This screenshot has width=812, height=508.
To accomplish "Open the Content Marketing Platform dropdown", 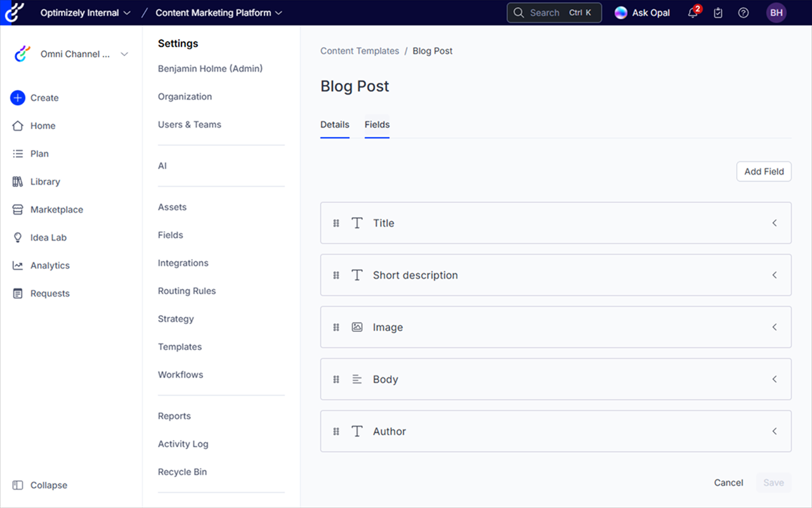I will [218, 12].
